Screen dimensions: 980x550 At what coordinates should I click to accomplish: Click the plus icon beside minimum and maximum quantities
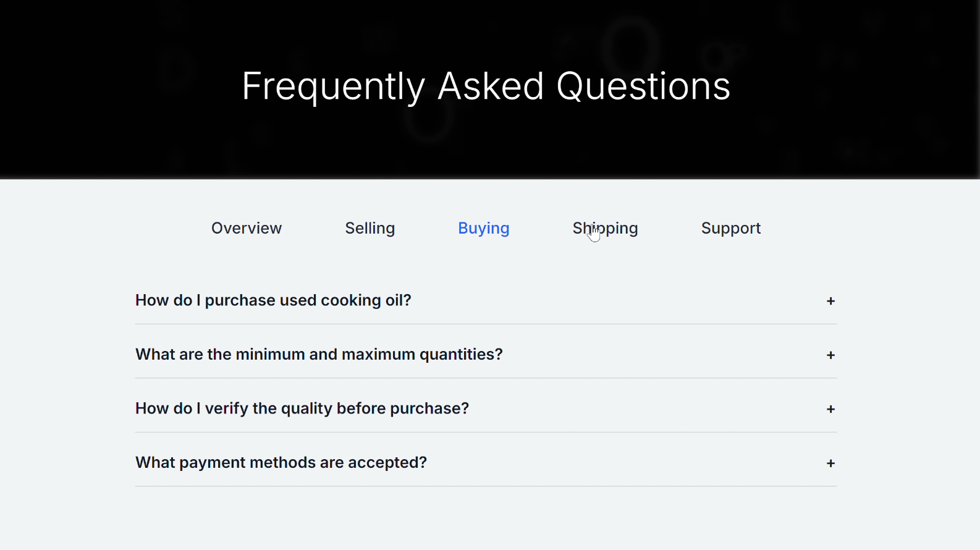(830, 355)
